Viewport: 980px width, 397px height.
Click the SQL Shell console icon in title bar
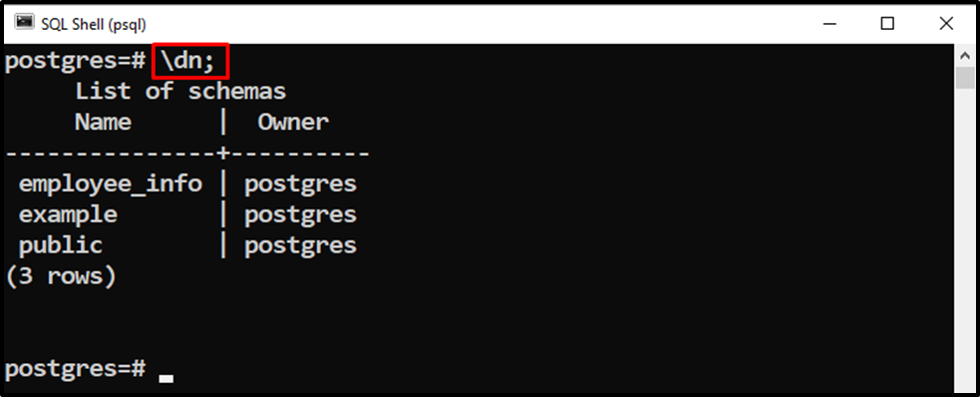[24, 23]
